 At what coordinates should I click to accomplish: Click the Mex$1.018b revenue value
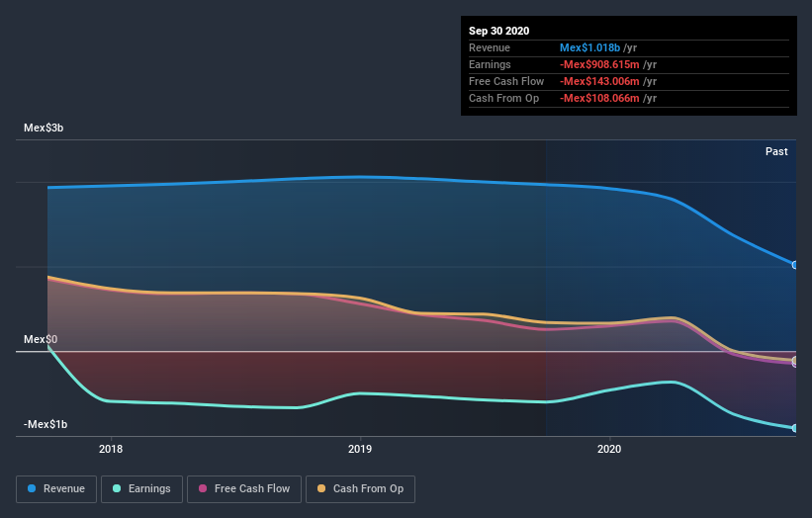pos(589,47)
